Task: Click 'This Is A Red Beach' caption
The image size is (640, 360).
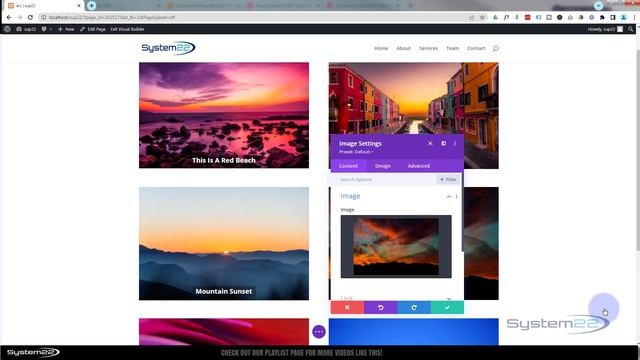Action: [224, 160]
